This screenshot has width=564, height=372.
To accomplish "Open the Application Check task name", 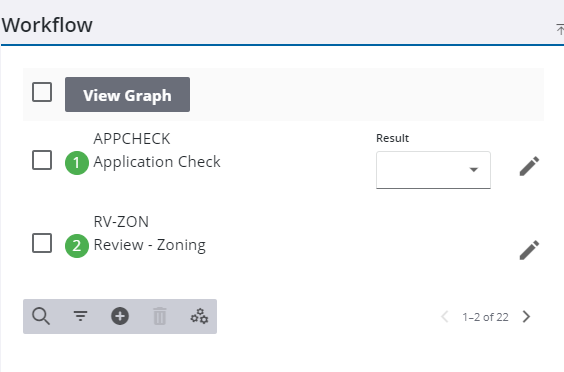I will [157, 162].
